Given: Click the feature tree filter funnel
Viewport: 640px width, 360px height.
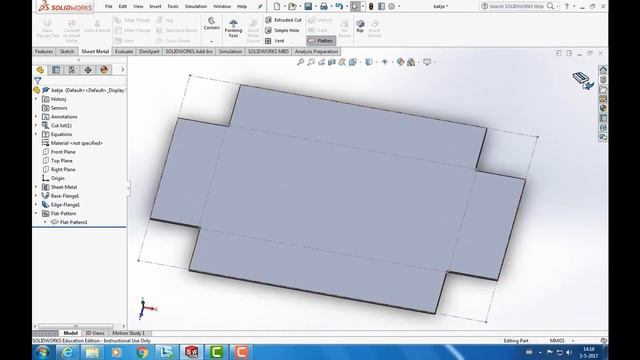Looking at the screenshot, I should click(x=38, y=80).
